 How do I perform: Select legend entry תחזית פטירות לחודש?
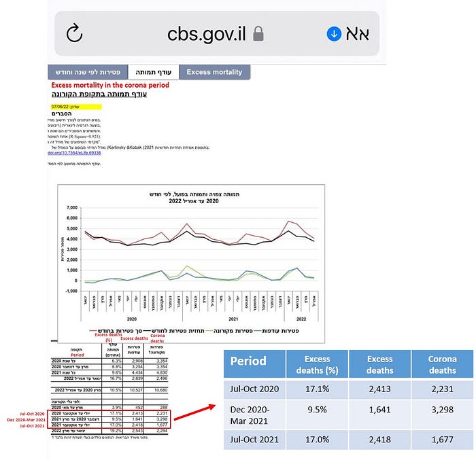(173, 331)
